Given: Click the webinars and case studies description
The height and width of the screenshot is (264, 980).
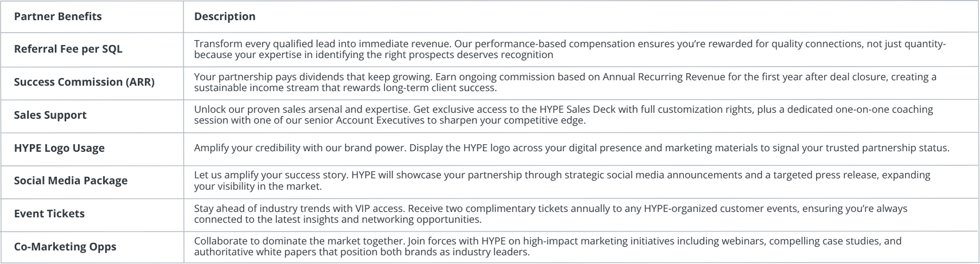Looking at the screenshot, I should tap(548, 247).
